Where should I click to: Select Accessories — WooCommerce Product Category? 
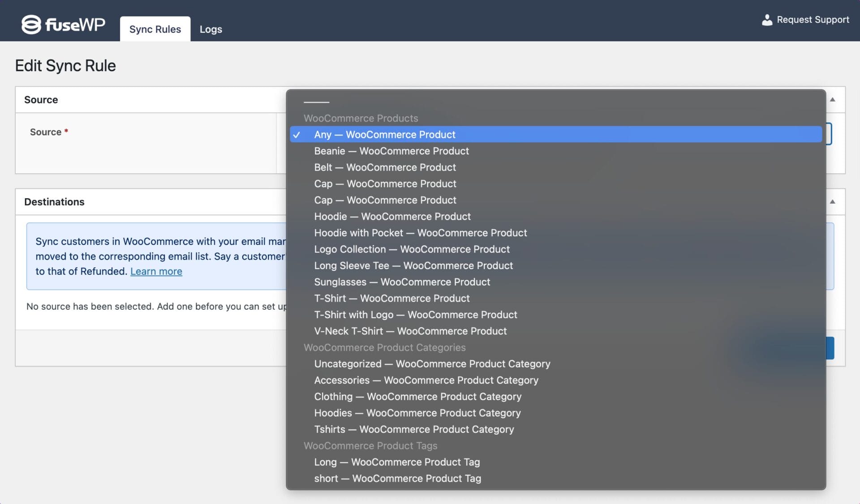[426, 379]
